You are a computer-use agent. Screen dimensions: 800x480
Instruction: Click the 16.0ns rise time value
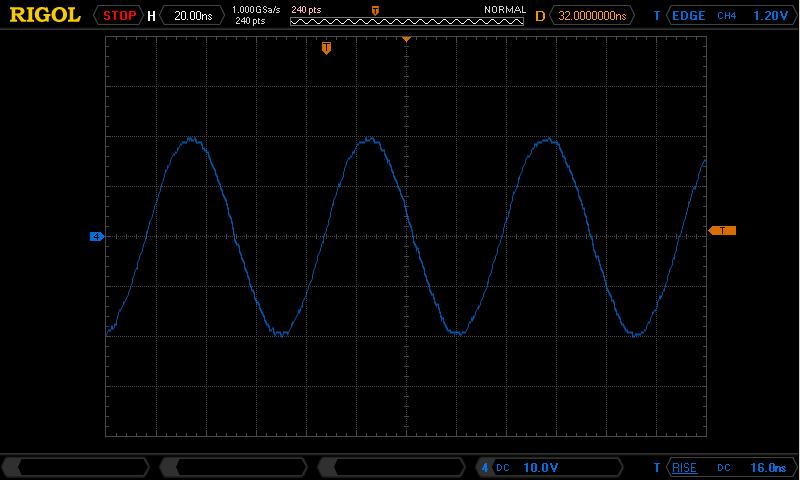[768, 467]
